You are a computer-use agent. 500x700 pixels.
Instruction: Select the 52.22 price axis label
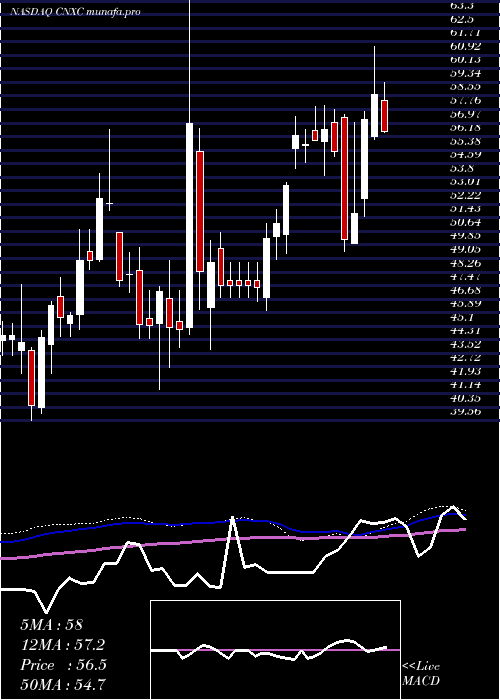(x=466, y=195)
